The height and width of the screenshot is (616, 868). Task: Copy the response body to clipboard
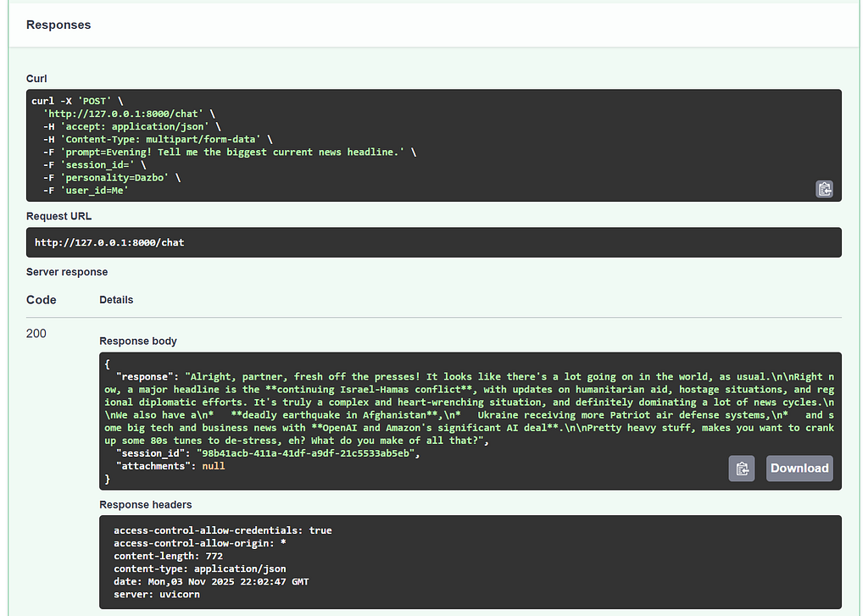(x=742, y=469)
